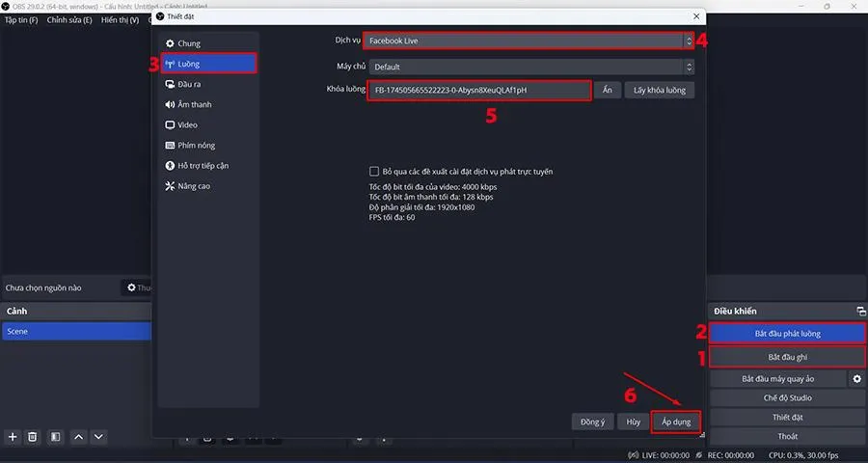Click 'Tốc độ bit âm thanh tối đa: 128 kbps'
The height and width of the screenshot is (463, 868).
click(x=431, y=197)
